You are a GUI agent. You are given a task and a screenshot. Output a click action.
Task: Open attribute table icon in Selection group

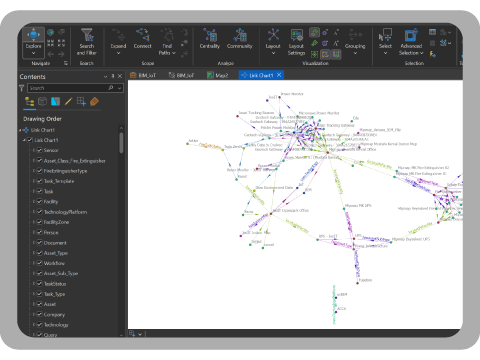(x=432, y=32)
